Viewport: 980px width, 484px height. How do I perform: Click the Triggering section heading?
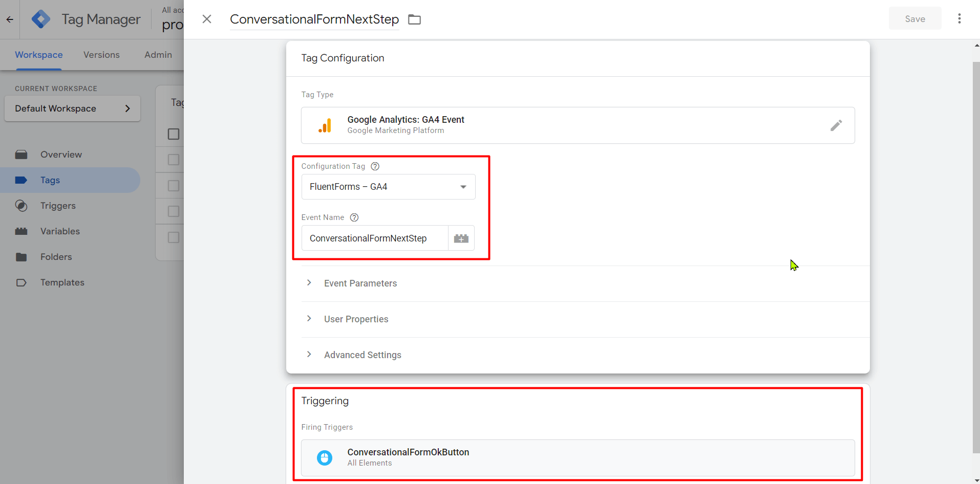coord(325,401)
